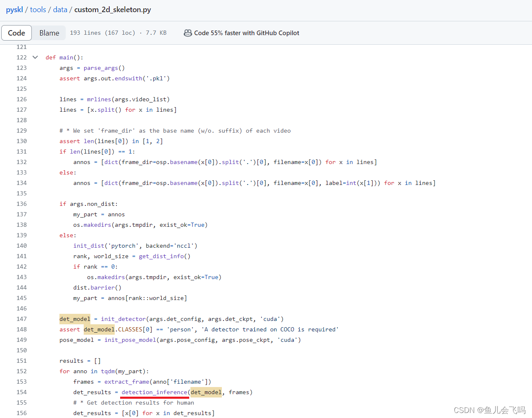Screen dimensions: 532x418
Task: Click the highlighted det_model on line 148
Action: pos(98,329)
